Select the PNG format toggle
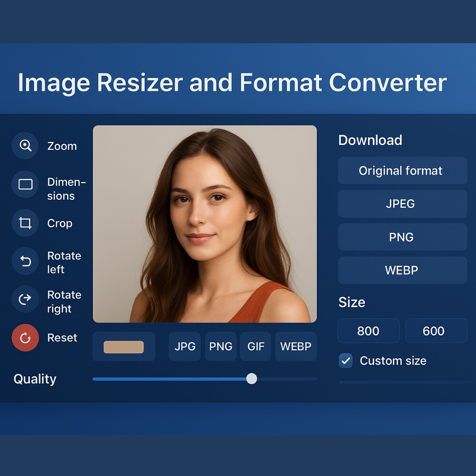476x476 pixels. [220, 346]
